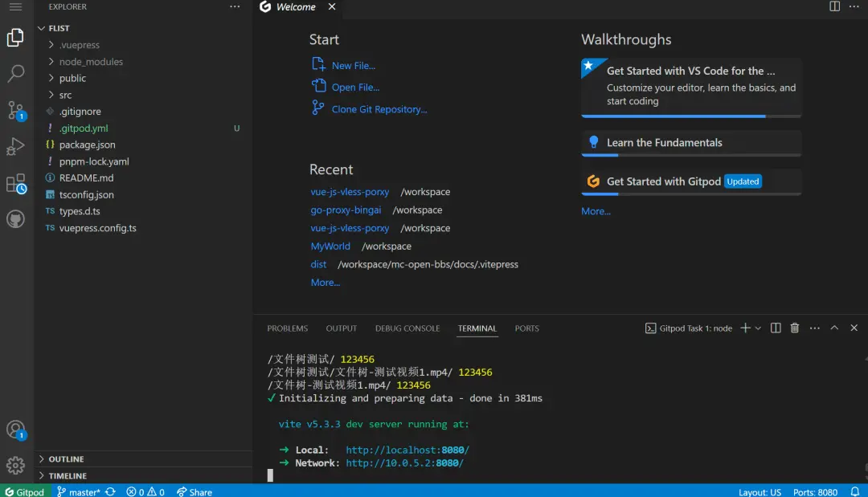This screenshot has height=497, width=868.
Task: Kill terminal with the trash icon
Action: click(x=795, y=328)
